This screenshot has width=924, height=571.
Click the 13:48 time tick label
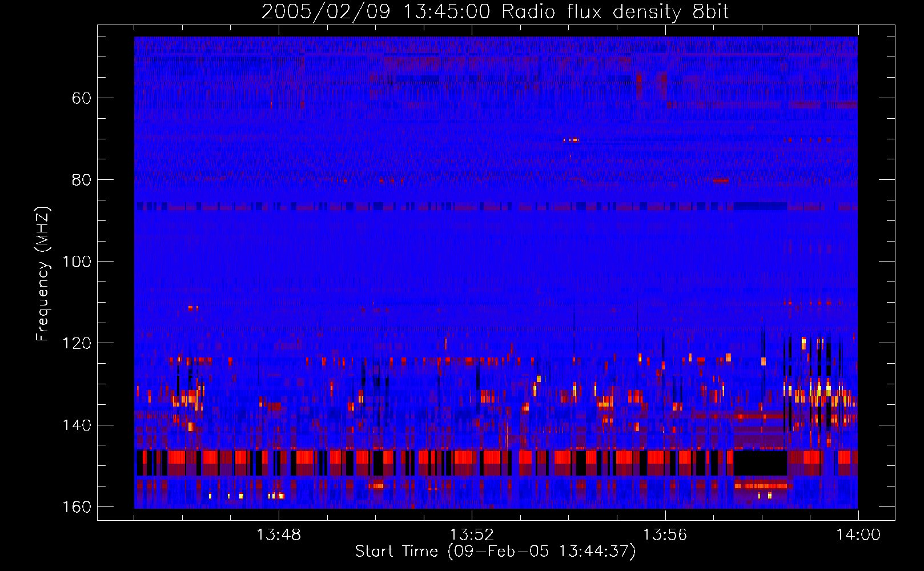click(x=279, y=535)
